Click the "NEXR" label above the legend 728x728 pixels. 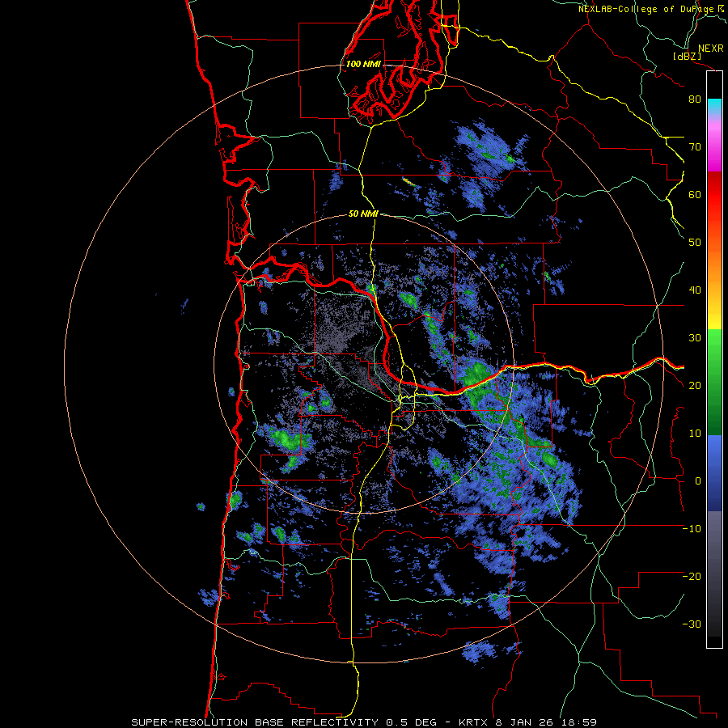[710, 49]
